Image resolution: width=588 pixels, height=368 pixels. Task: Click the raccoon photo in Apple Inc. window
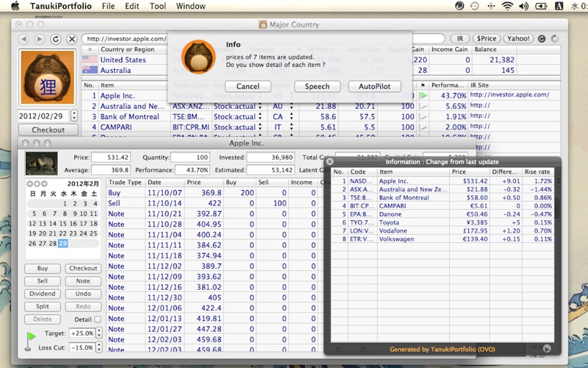(42, 163)
